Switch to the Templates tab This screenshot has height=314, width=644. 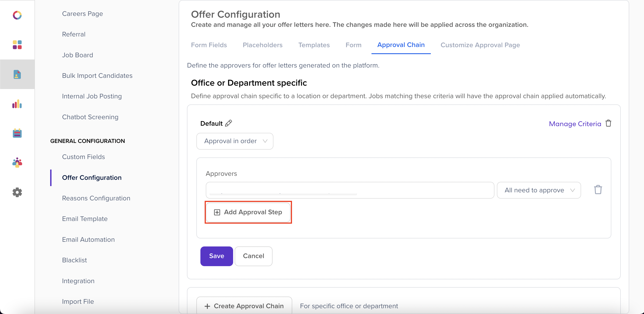click(x=314, y=45)
